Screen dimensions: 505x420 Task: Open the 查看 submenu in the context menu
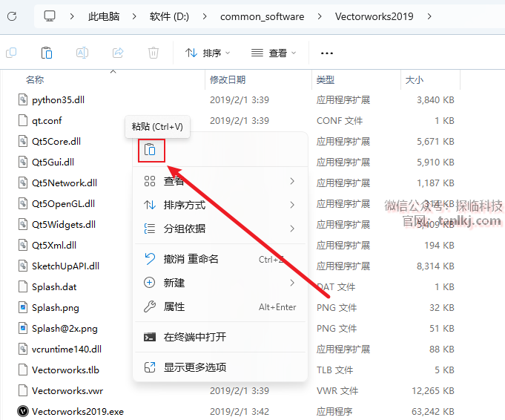click(220, 181)
